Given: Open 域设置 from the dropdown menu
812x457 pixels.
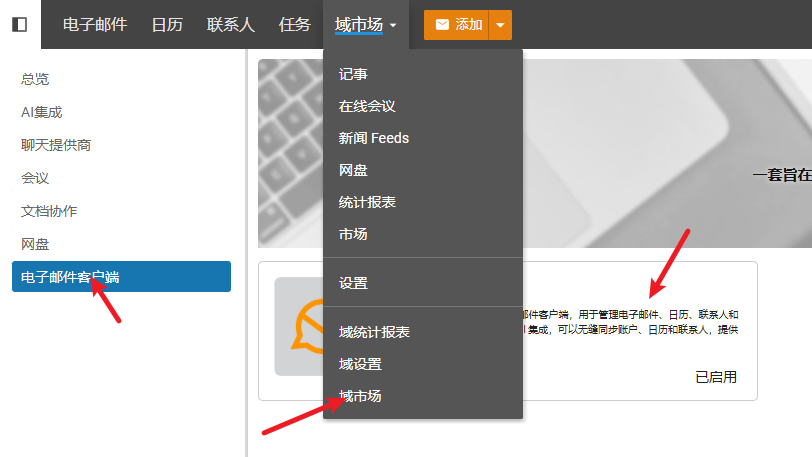Looking at the screenshot, I should click(x=360, y=364).
